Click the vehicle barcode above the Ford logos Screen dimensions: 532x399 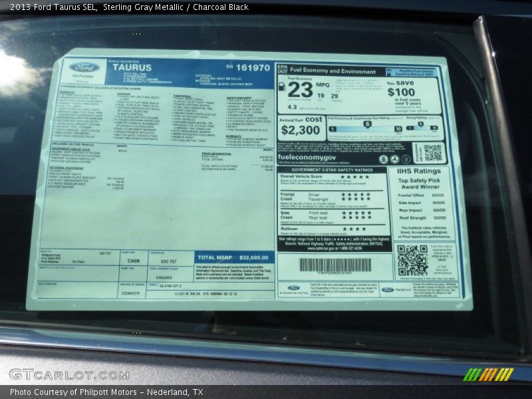coord(335,265)
